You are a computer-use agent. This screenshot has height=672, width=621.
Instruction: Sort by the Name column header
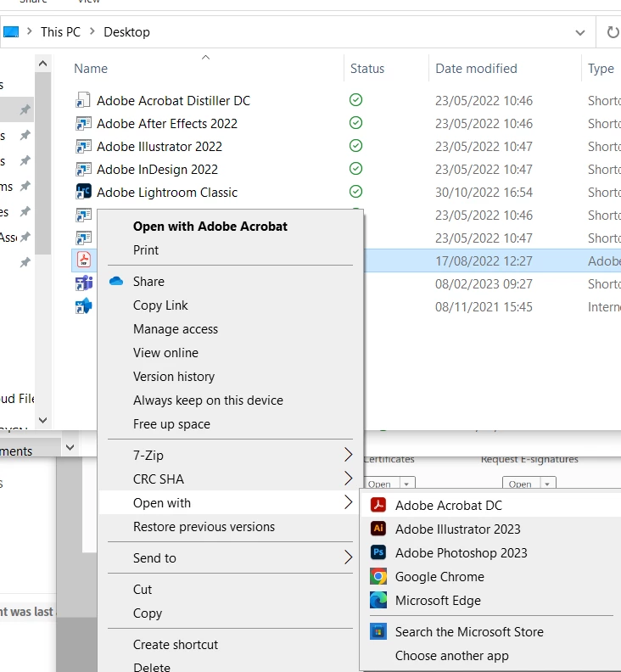point(91,69)
